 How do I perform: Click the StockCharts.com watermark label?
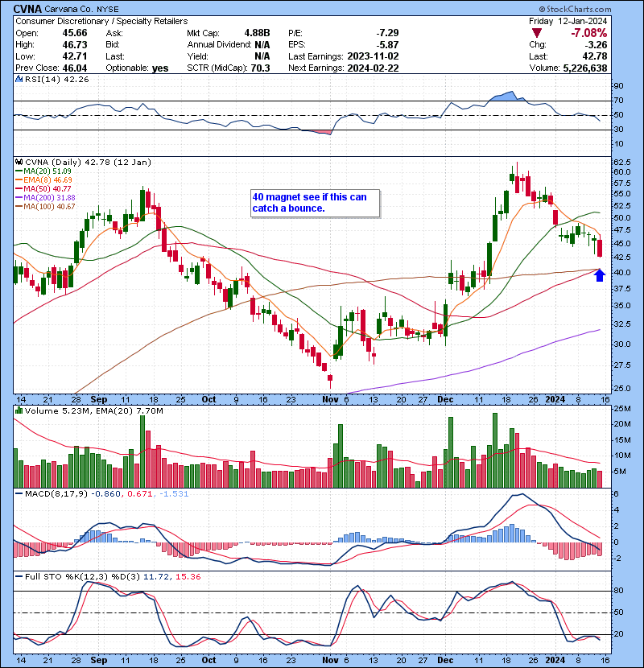575,9
